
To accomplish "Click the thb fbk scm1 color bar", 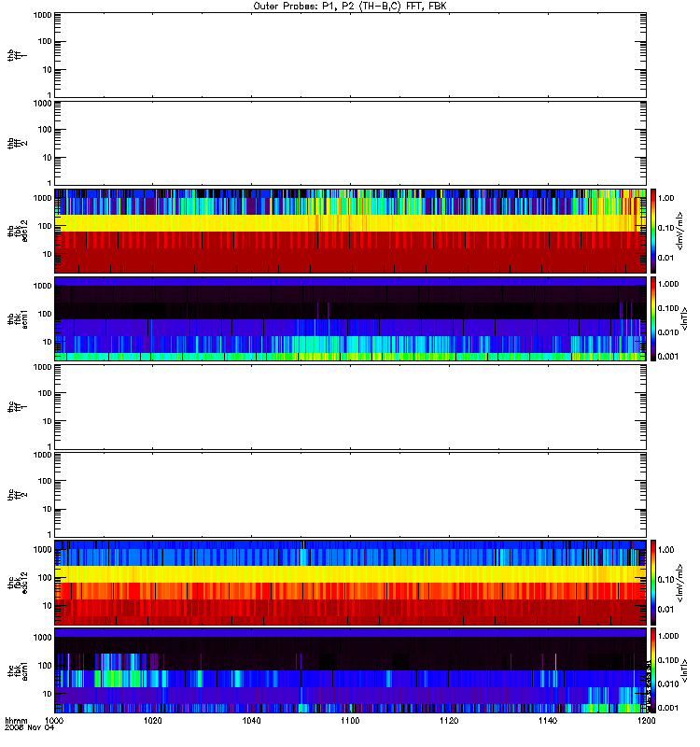I will coord(653,318).
